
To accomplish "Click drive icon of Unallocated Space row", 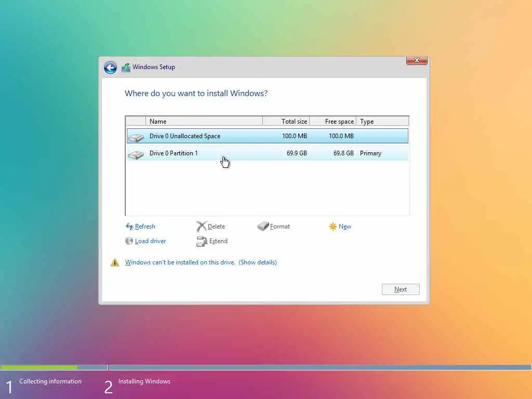I will [136, 137].
